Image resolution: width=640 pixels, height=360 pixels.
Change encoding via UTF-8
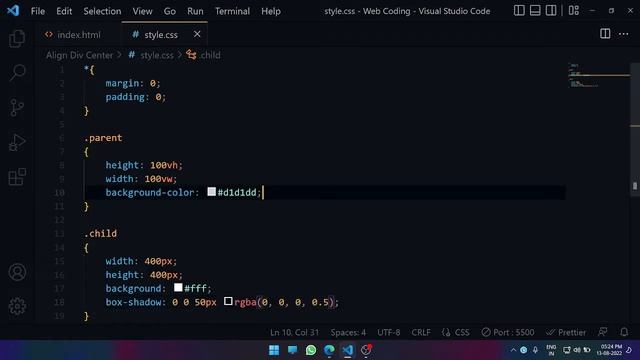click(389, 332)
